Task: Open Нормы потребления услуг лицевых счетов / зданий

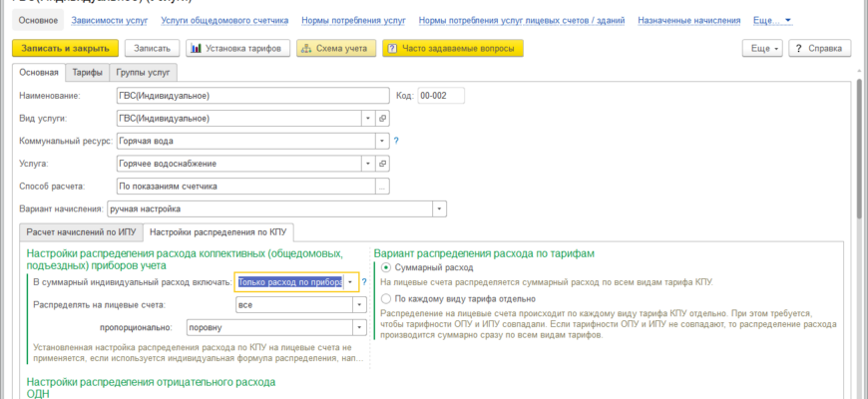Action: pyautogui.click(x=522, y=21)
